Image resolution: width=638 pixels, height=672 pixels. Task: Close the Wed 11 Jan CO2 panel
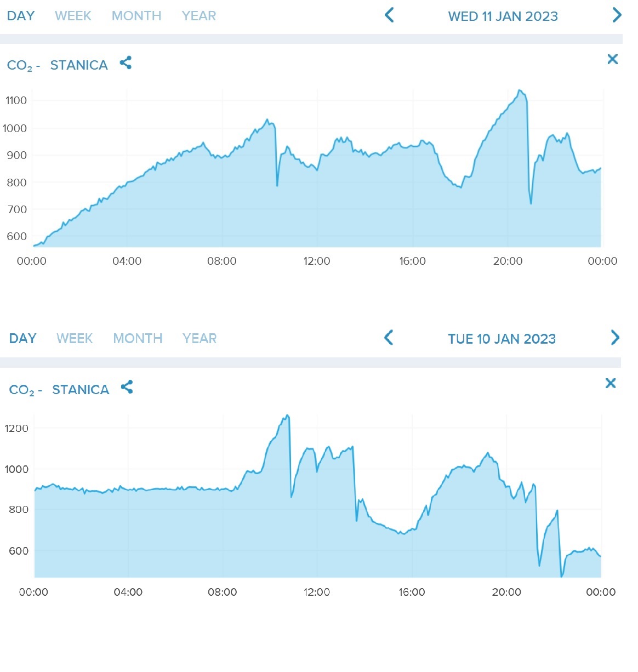[613, 59]
